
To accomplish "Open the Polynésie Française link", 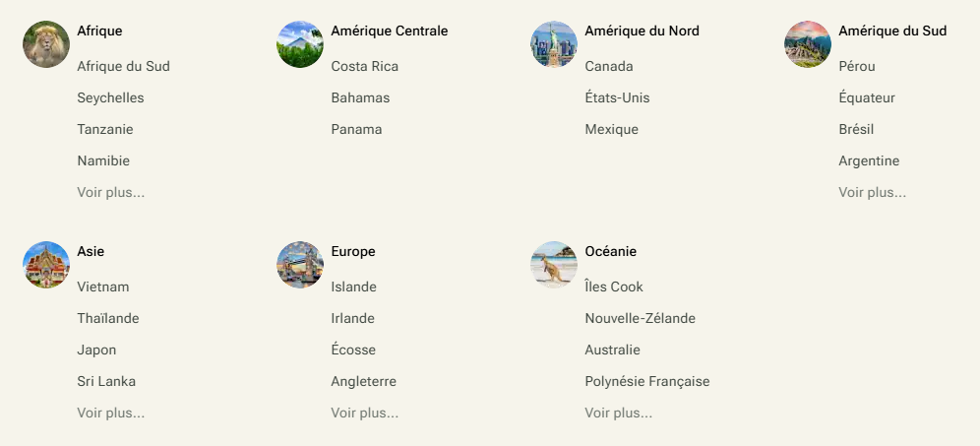I will point(646,381).
